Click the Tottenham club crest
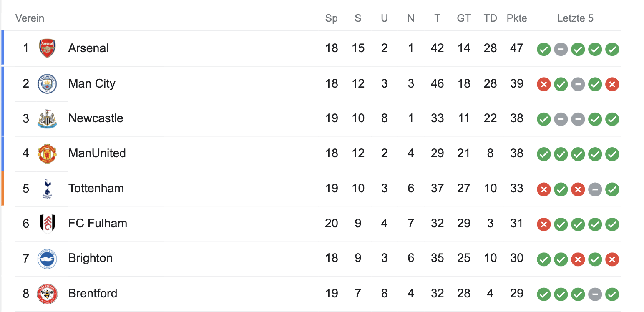The height and width of the screenshot is (312, 644). (47, 189)
